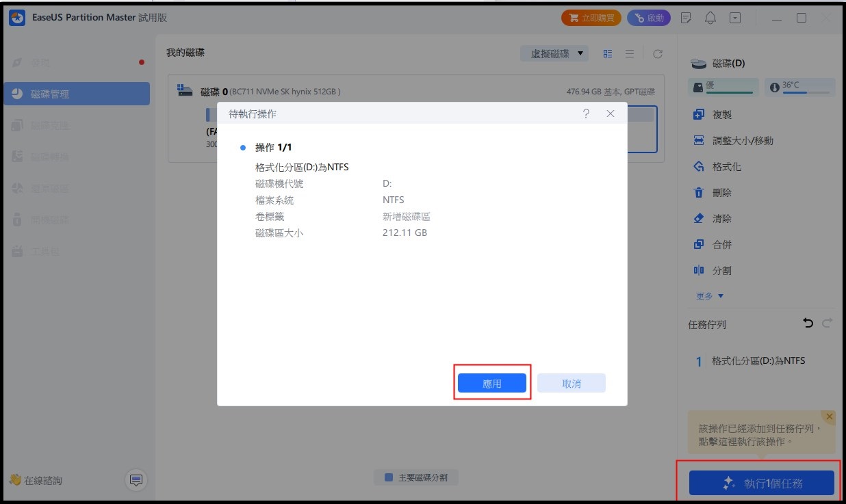Open help with the ? icon in dialog
The image size is (846, 504).
click(x=586, y=114)
